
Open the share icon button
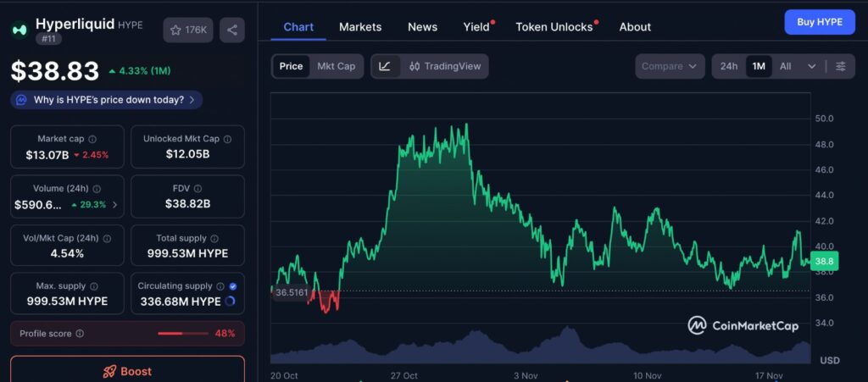coord(232,30)
